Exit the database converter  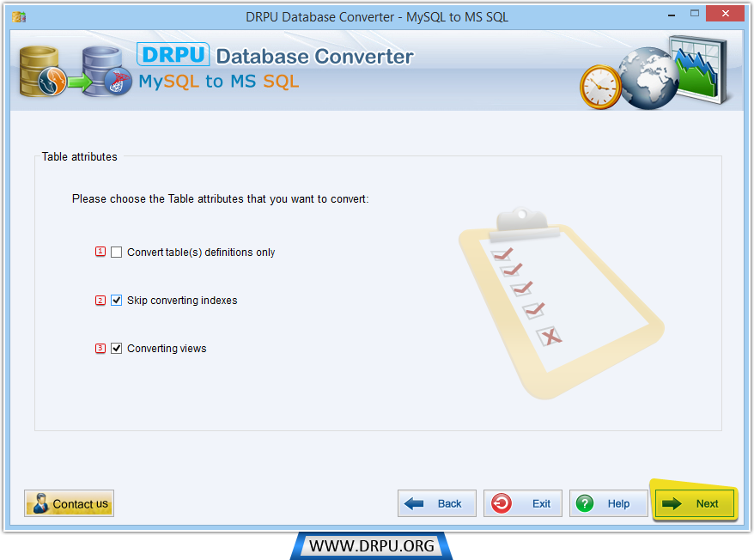pyautogui.click(x=523, y=503)
